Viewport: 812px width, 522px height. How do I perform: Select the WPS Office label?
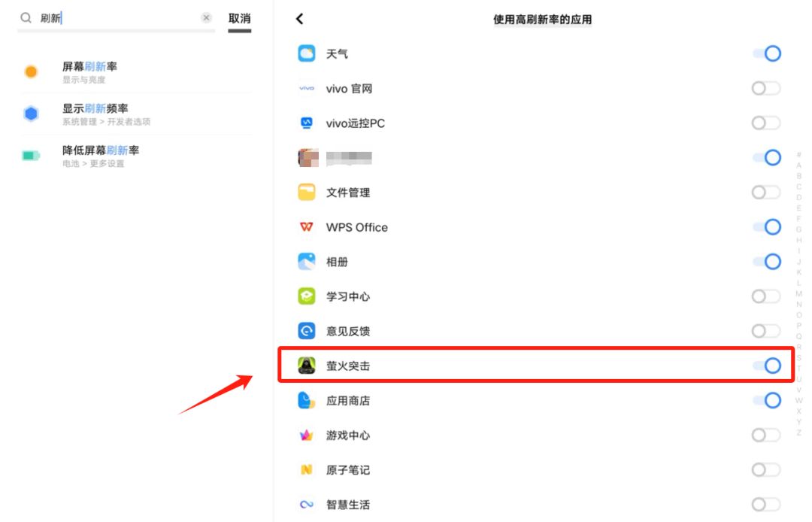[357, 227]
